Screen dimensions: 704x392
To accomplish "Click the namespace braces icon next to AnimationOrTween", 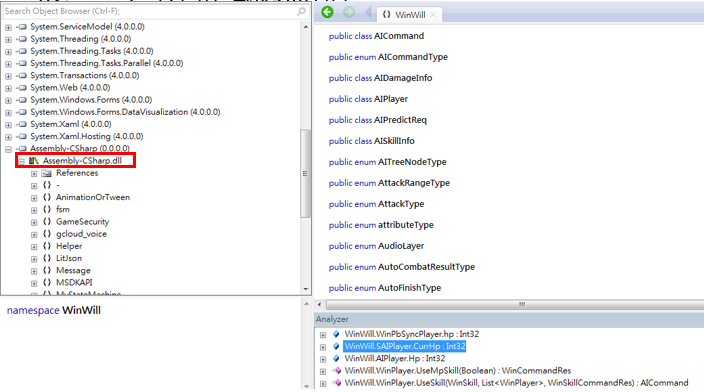I will click(47, 198).
